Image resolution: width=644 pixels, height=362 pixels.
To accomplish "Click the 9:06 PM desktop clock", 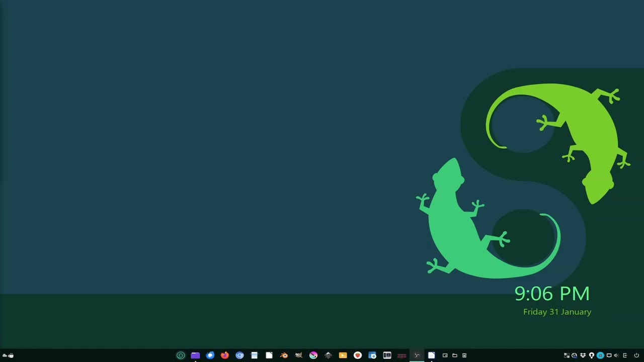I will 552,294.
